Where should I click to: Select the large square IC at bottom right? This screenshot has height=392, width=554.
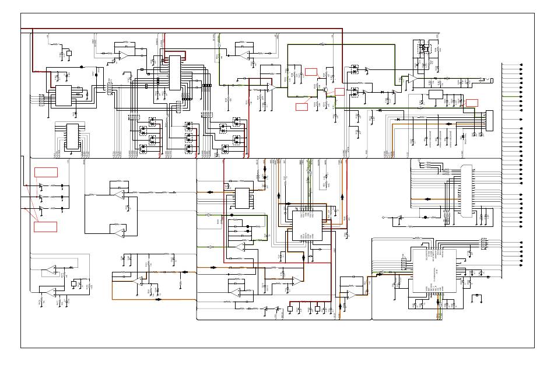(434, 271)
